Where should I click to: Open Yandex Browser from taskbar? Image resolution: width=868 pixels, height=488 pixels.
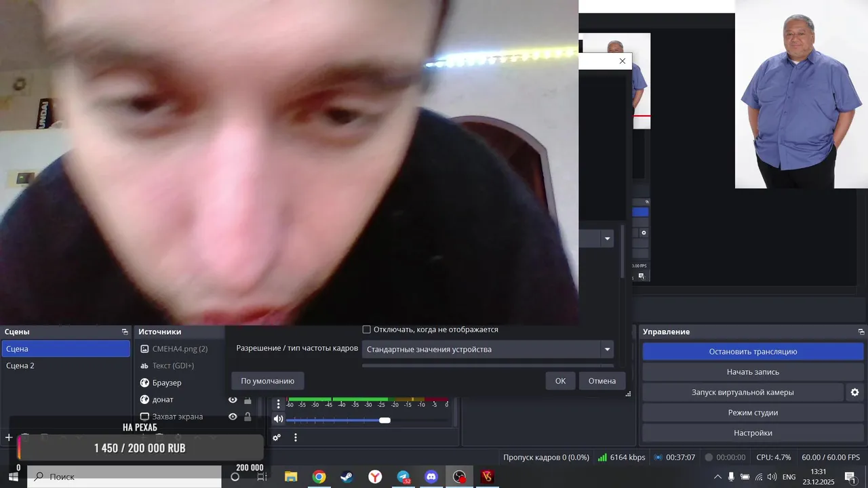pos(375,477)
